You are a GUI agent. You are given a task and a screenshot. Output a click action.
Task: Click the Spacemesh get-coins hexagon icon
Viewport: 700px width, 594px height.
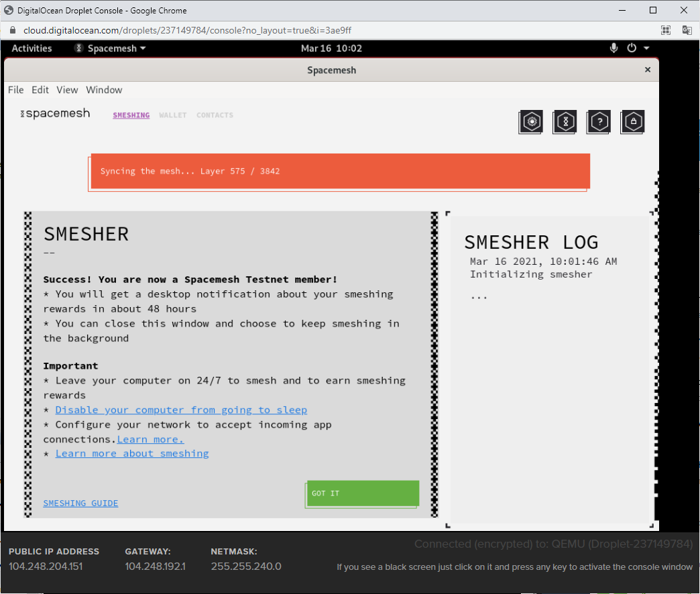point(565,121)
